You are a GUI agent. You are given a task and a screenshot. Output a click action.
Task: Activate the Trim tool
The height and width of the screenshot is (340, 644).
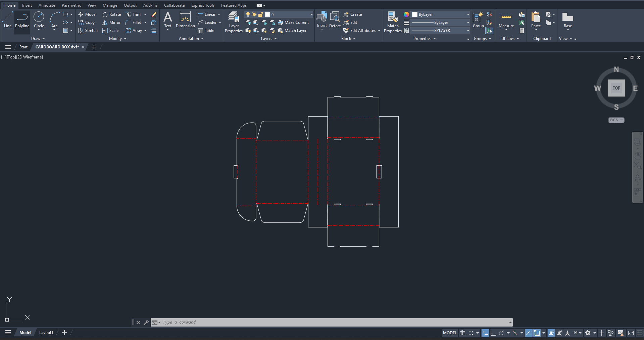tap(129, 14)
